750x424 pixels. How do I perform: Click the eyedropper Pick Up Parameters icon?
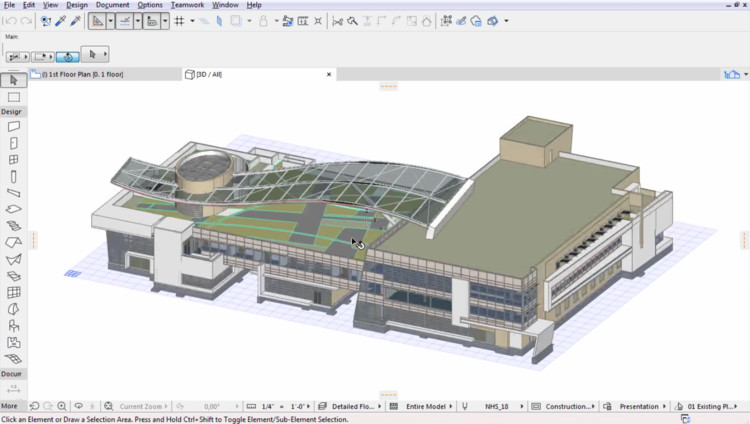[x=60, y=20]
